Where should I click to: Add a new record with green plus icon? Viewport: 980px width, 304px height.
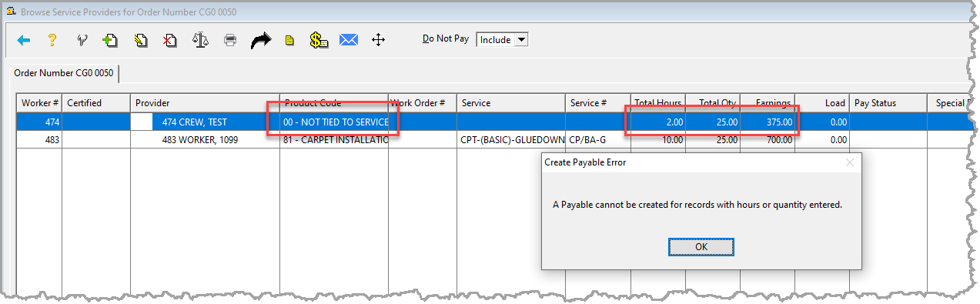click(110, 40)
